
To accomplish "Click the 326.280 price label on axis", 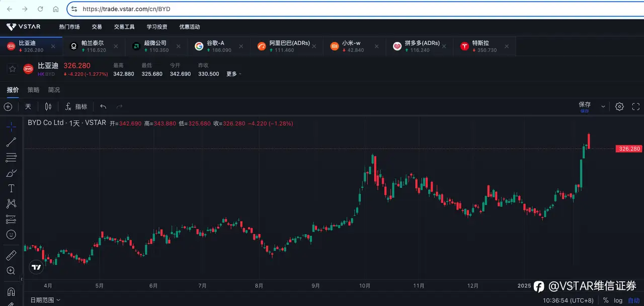I will (x=629, y=149).
